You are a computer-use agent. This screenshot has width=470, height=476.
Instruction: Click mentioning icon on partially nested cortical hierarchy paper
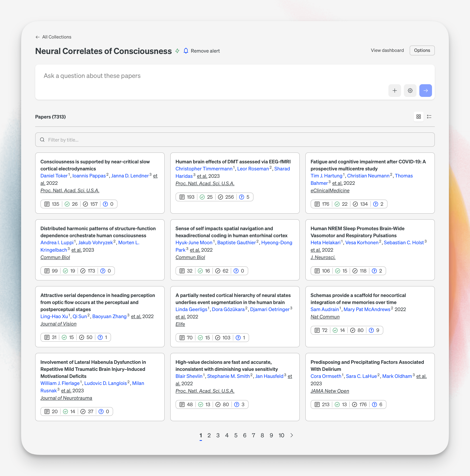coord(218,338)
